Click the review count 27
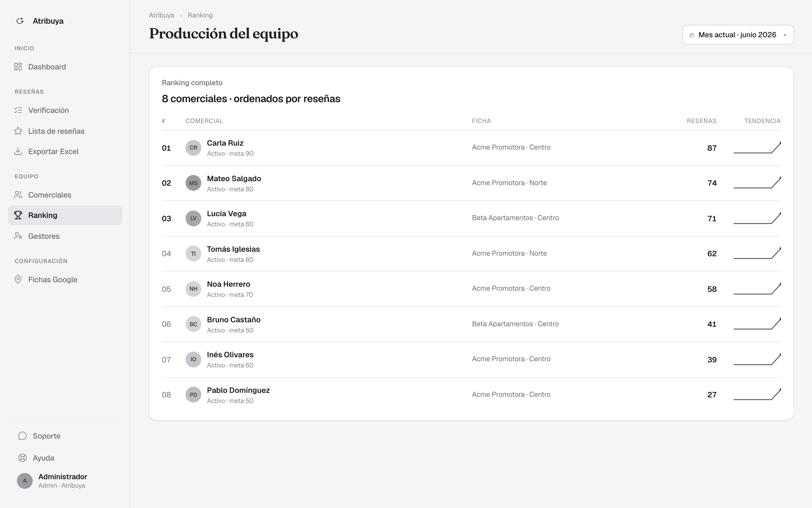This screenshot has height=508, width=812. tap(712, 395)
